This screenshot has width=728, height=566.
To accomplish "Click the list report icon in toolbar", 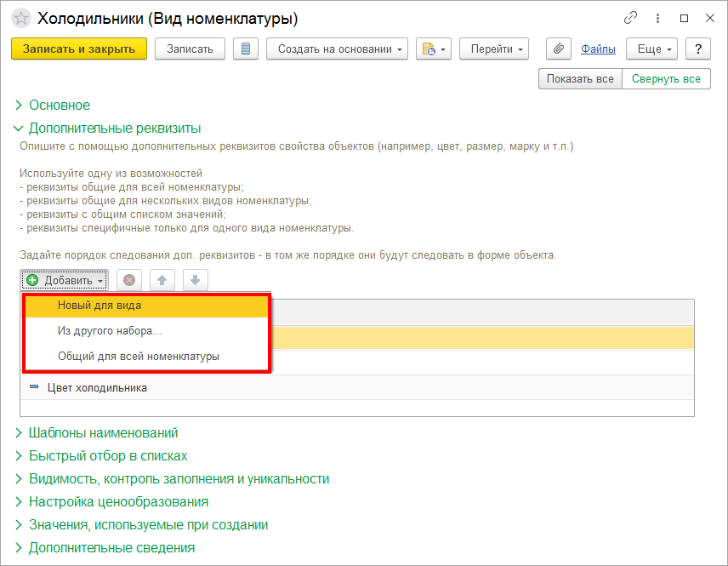I will point(246,49).
